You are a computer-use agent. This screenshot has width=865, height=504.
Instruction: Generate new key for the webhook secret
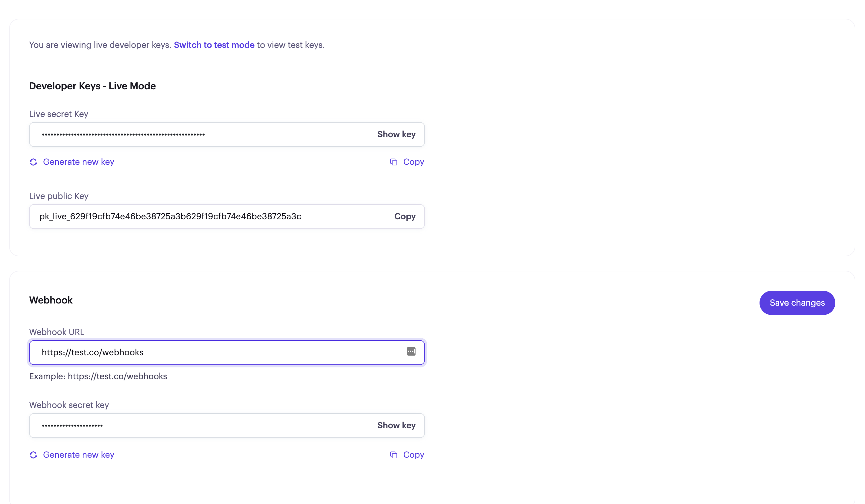point(78,455)
